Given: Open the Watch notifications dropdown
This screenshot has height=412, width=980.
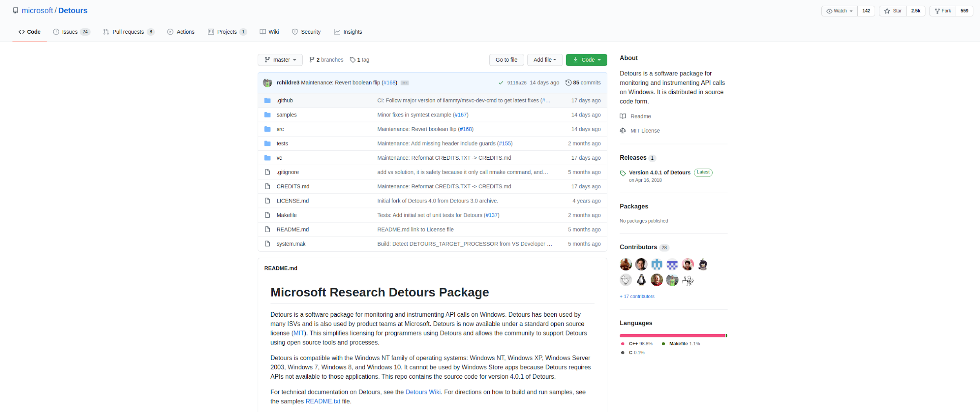Looking at the screenshot, I should [839, 11].
